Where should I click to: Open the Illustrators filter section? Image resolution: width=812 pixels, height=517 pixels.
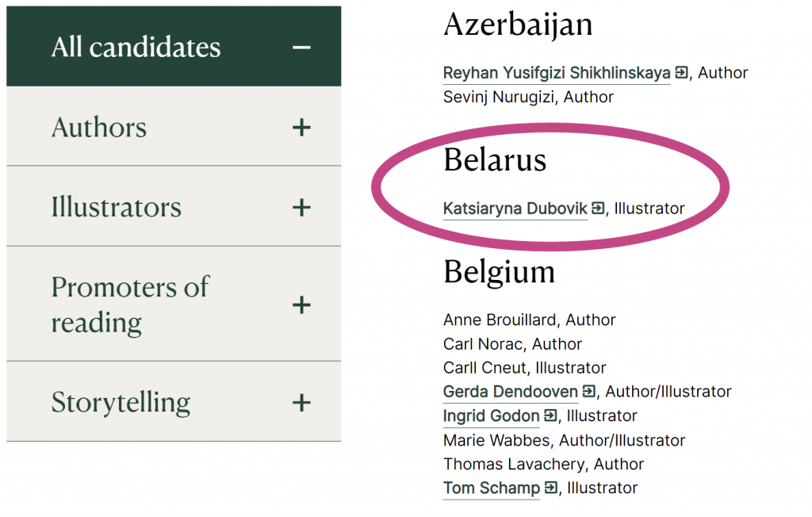click(x=117, y=208)
